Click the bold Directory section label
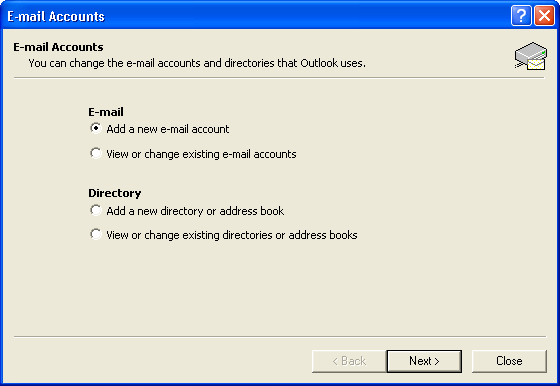Screen dimensions: 560x386 point(115,193)
